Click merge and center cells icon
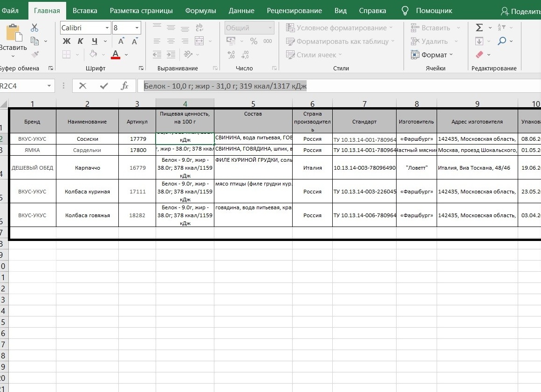Image resolution: width=541 pixels, height=392 pixels. (199, 41)
